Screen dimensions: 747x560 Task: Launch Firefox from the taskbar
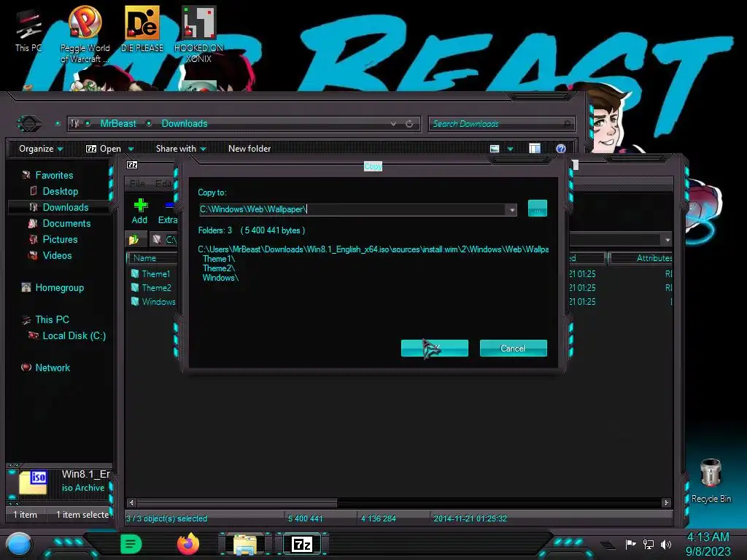pyautogui.click(x=188, y=544)
